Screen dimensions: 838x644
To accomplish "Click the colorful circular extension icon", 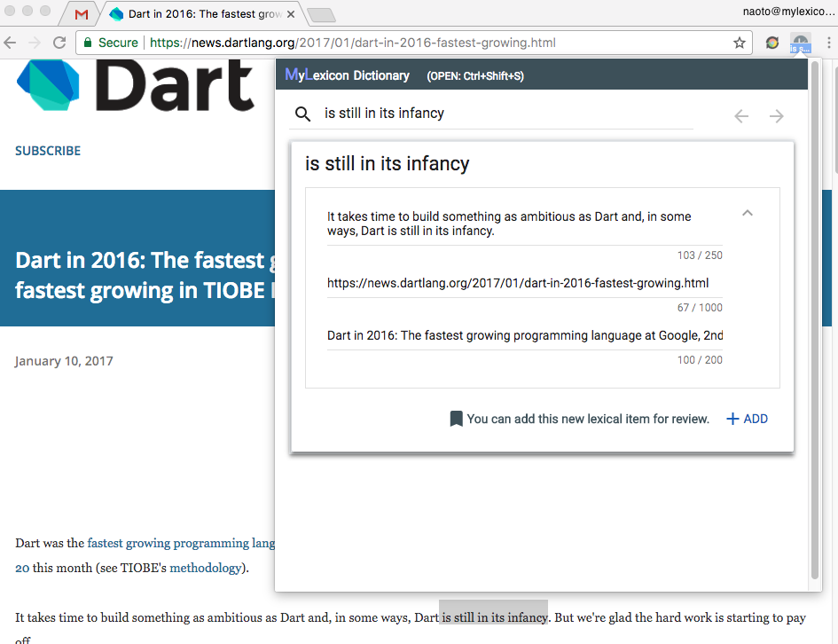I will point(771,43).
